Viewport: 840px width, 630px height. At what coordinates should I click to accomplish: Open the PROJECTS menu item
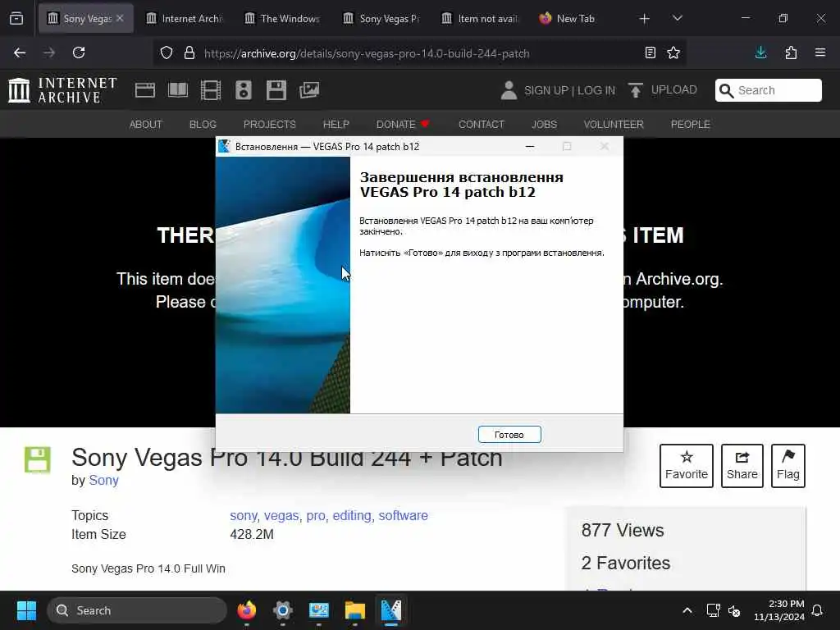(269, 125)
